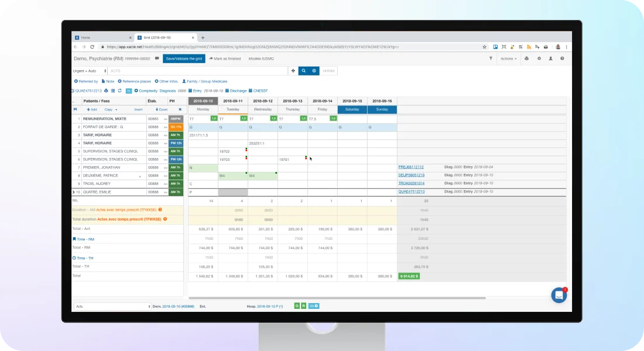Click the refresh icon in patient info bar
The width and height of the screenshot is (644, 351).
(x=119, y=91)
